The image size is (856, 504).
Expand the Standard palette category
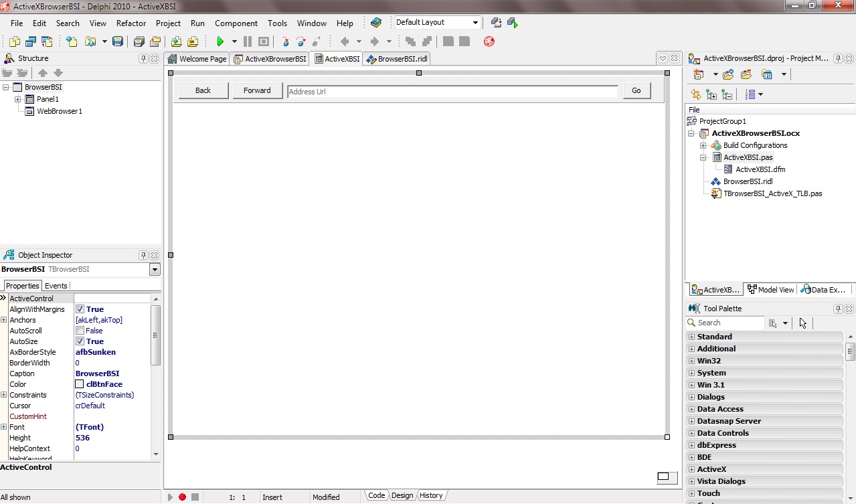[x=691, y=337]
